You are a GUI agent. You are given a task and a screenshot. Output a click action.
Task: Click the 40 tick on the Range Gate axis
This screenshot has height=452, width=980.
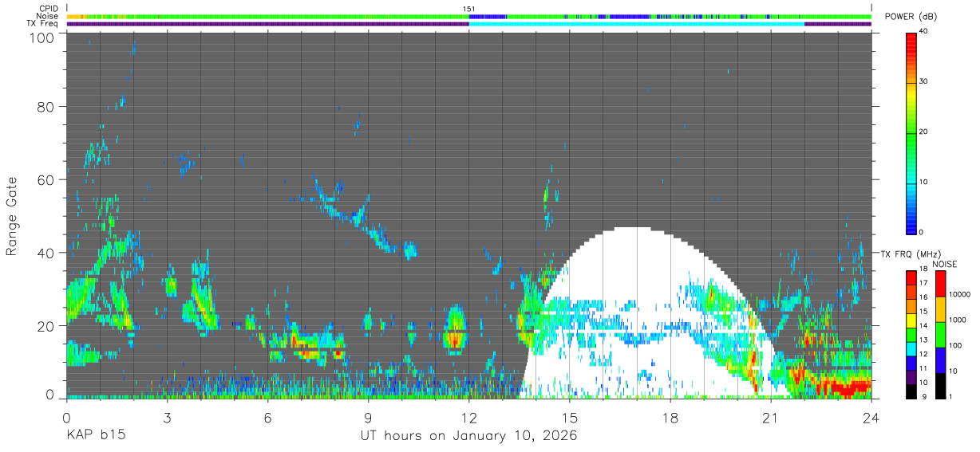(47, 253)
